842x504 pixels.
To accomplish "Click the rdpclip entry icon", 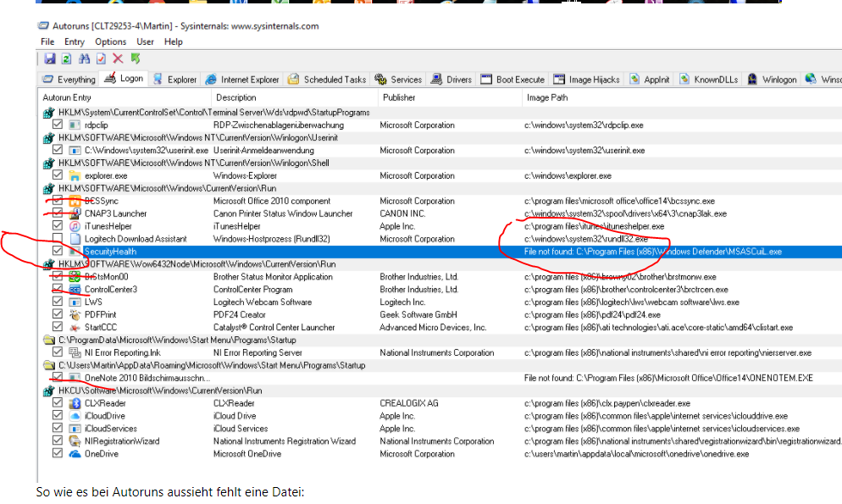I will click(x=75, y=125).
